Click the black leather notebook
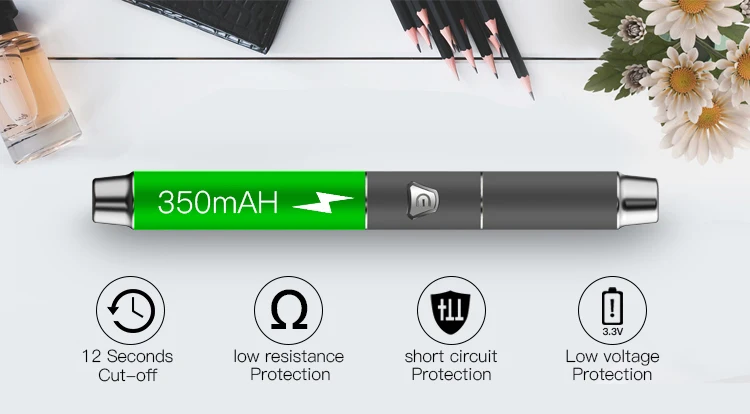The height and width of the screenshot is (414, 750). click(x=208, y=22)
